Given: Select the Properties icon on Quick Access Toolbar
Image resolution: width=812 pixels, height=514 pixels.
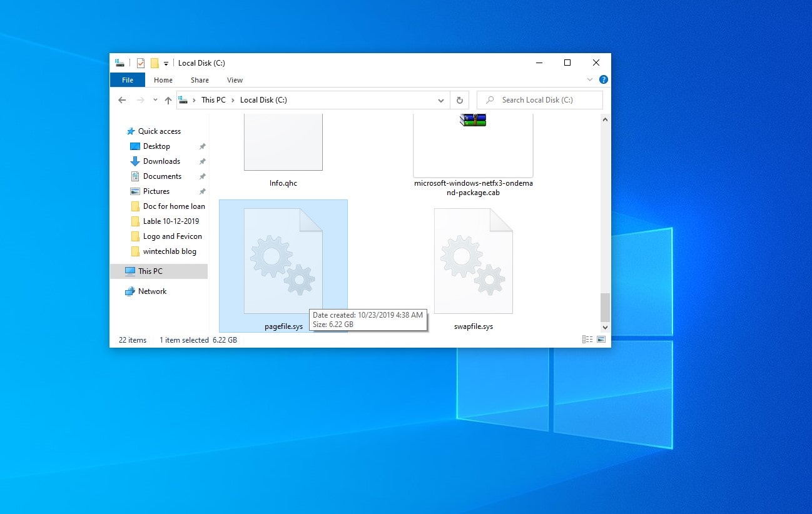Looking at the screenshot, I should [140, 63].
